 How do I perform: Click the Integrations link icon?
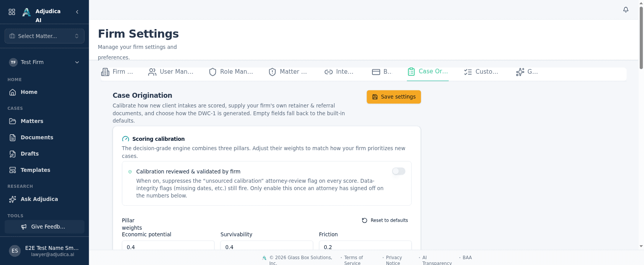point(329,72)
